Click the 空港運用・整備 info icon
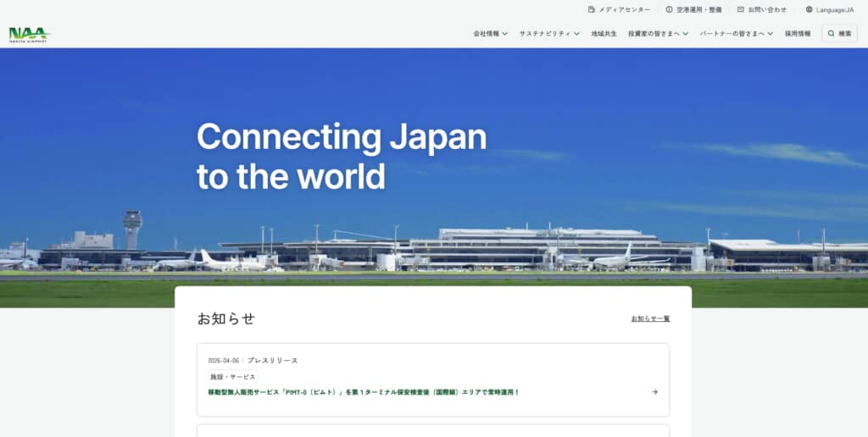 pos(669,9)
